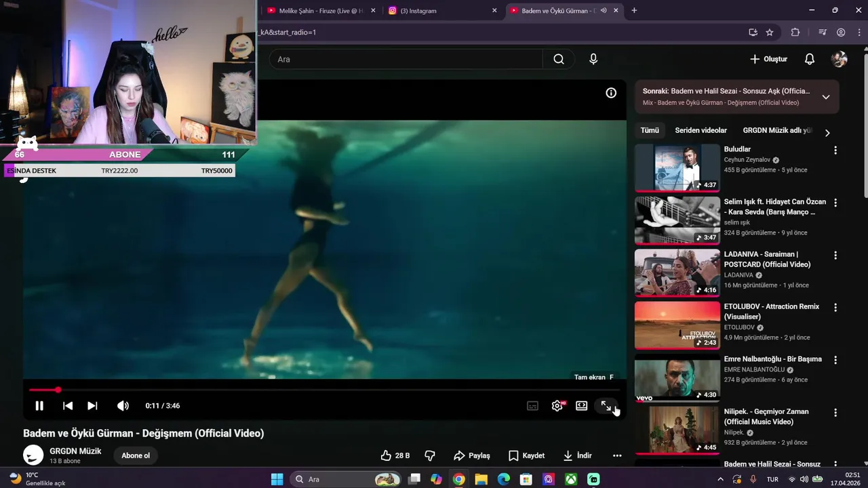Open options for LADANIVA Saraiman video
The width and height of the screenshot is (868, 488).
pos(835,256)
